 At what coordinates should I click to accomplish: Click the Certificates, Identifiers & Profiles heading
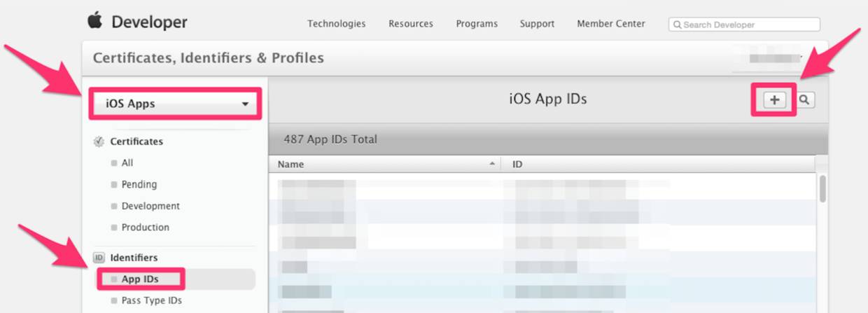coord(209,58)
